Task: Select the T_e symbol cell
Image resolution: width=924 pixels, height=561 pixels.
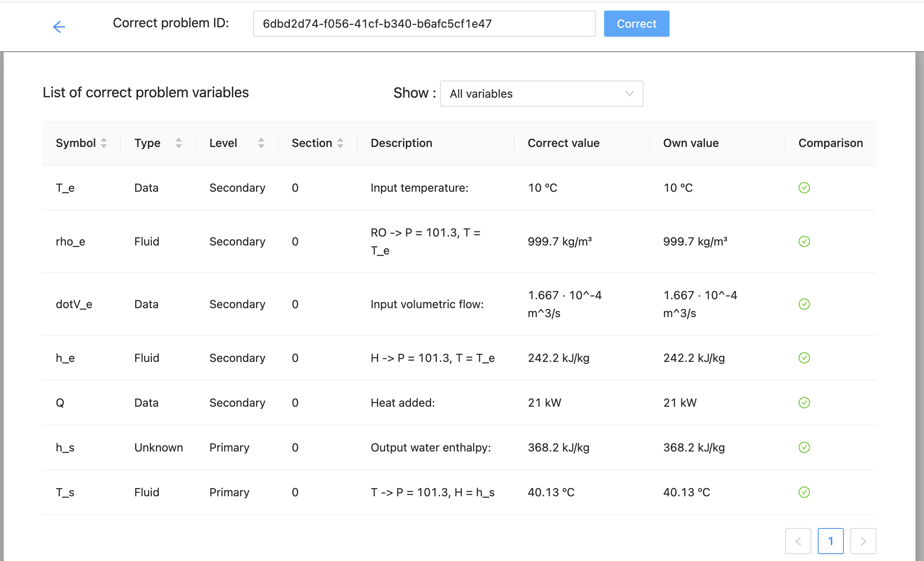Action: coord(65,188)
